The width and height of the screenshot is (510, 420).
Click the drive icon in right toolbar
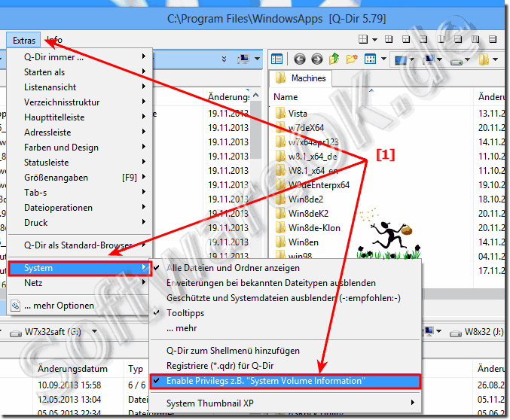457,61
